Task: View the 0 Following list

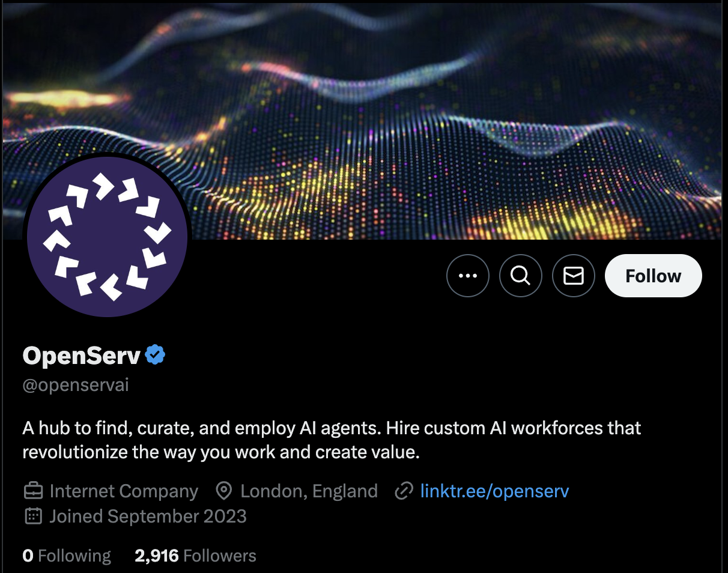Action: tap(67, 556)
